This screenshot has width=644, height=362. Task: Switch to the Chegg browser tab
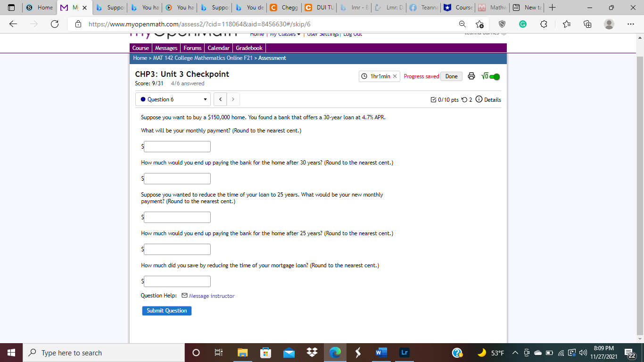[284, 8]
